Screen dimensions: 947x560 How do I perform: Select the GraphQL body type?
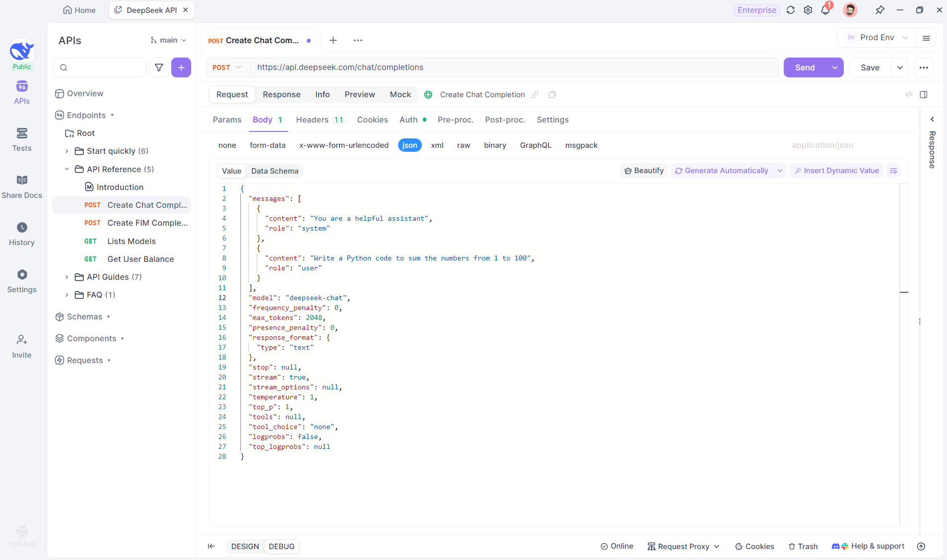click(536, 145)
